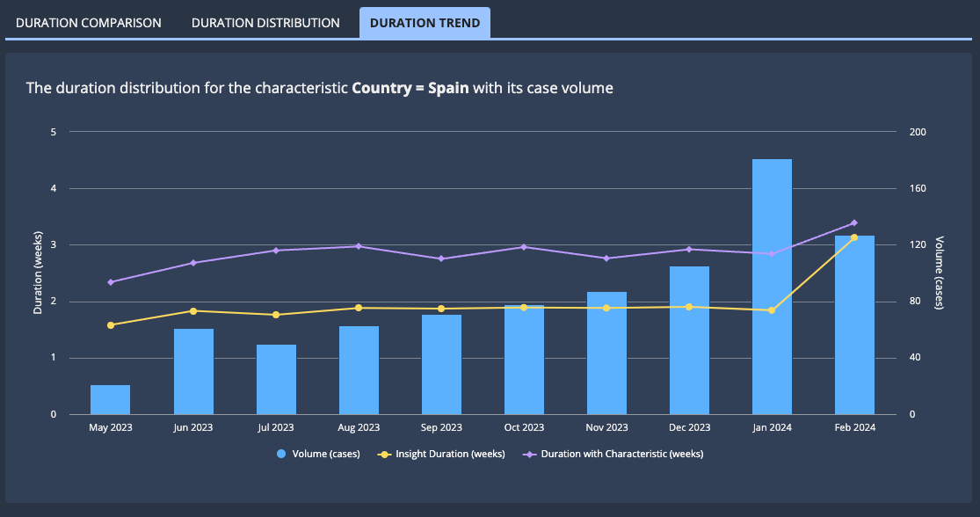
Task: Click the blue Volume legend dot
Action: [x=281, y=454]
